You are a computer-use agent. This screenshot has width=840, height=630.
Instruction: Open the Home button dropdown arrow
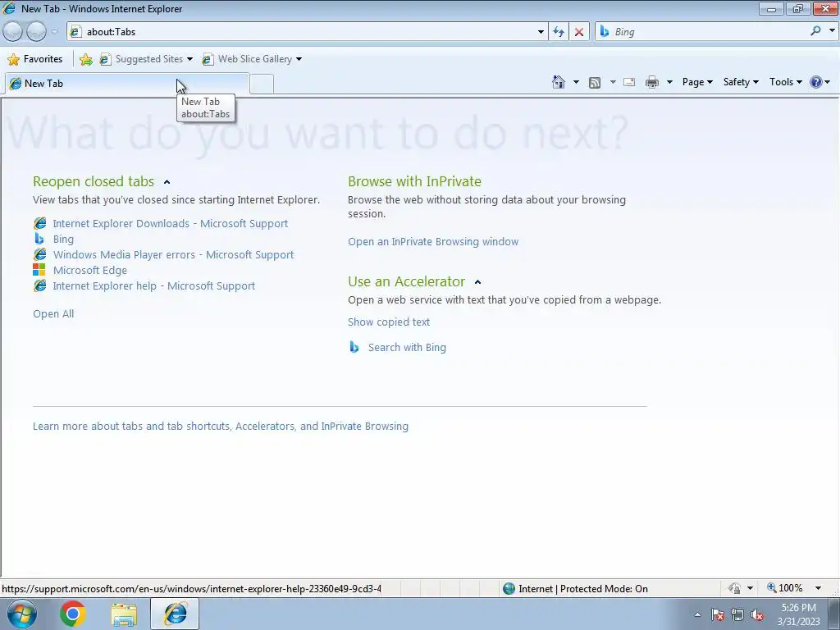(576, 82)
